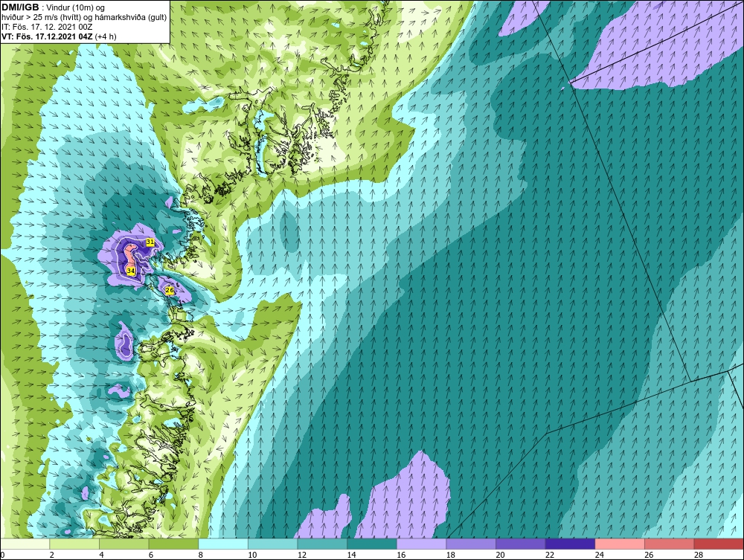Select the 2–4 m/s light green legend swatch

[x=74, y=544]
